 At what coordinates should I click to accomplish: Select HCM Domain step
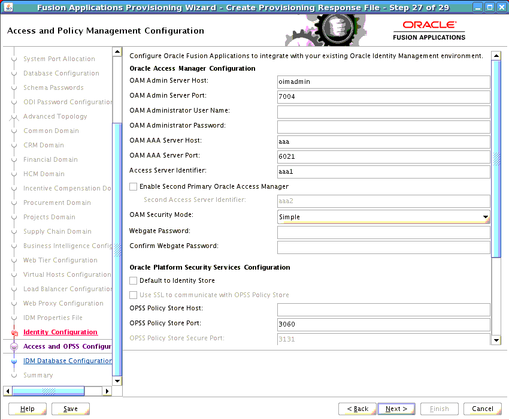44,174
